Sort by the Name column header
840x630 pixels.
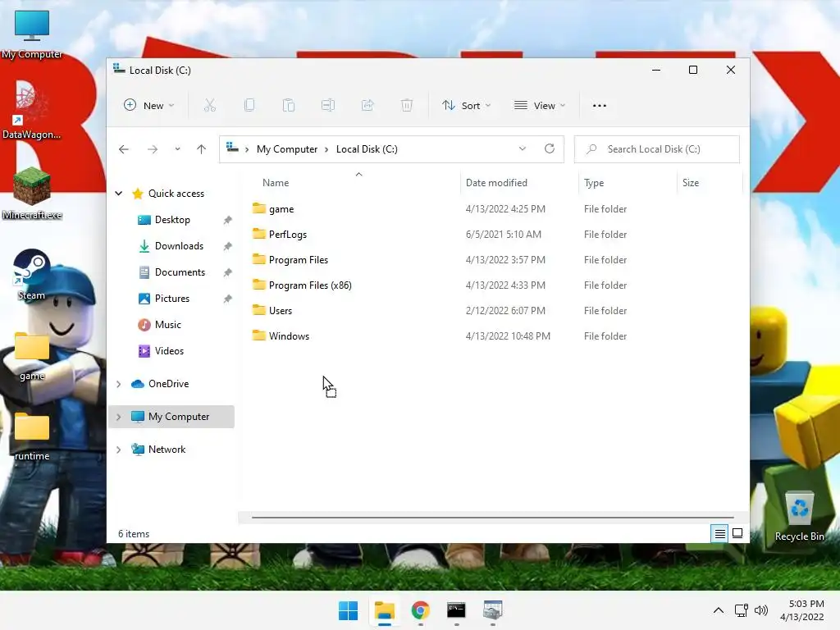[x=276, y=183]
